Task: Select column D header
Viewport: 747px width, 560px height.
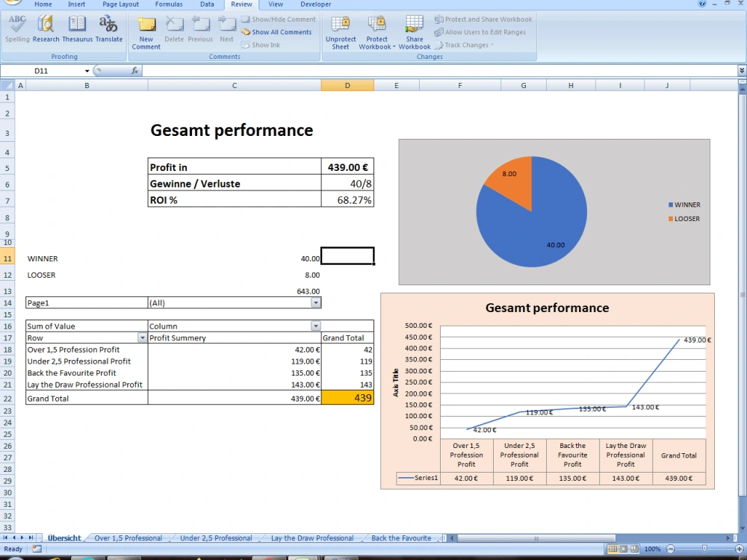Action: 347,85
